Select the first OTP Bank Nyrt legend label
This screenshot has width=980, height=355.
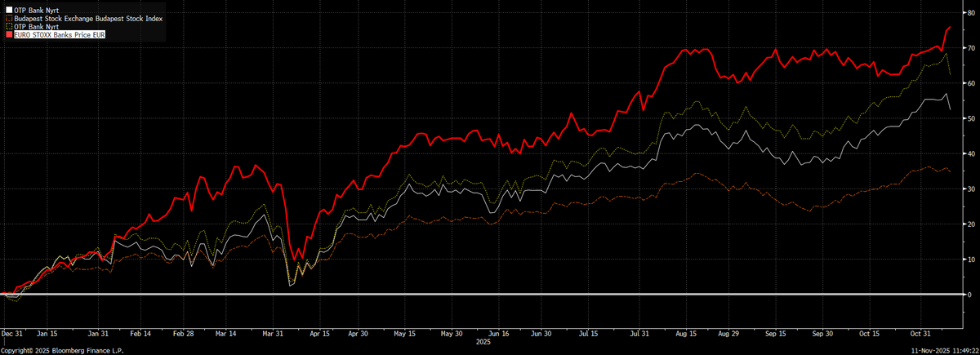pos(33,11)
